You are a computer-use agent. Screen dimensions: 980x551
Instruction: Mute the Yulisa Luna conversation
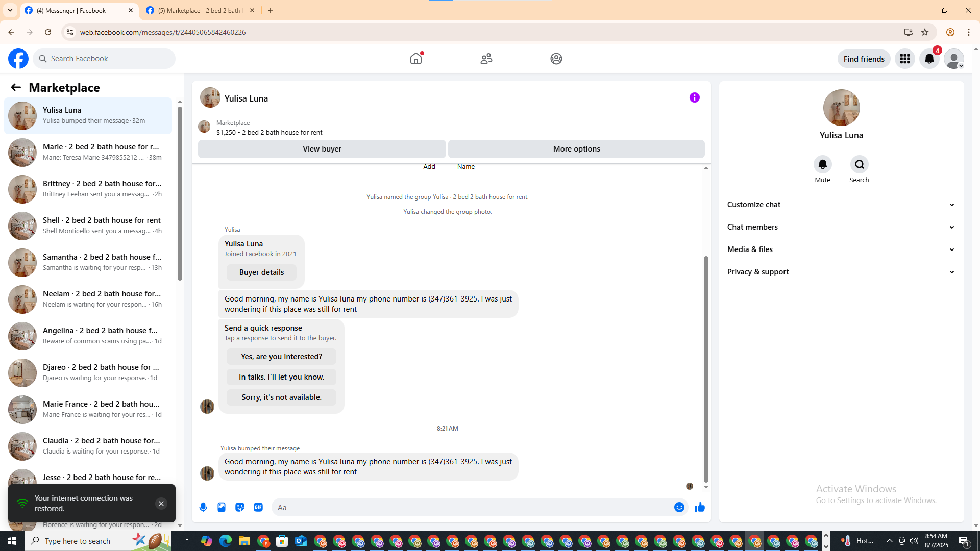823,164
